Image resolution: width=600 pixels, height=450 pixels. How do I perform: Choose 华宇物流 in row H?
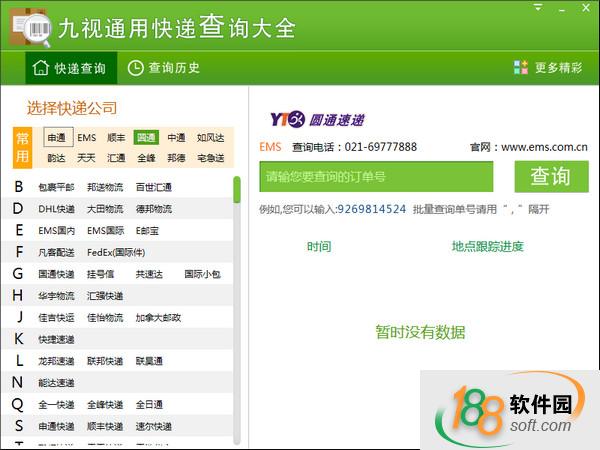pos(56,296)
